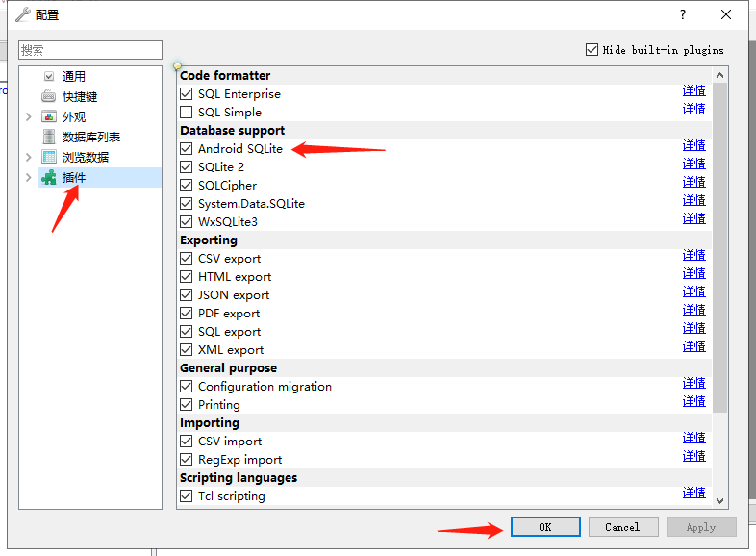Toggle the RegExp import checkbox
The height and width of the screenshot is (556, 756).
(x=186, y=460)
